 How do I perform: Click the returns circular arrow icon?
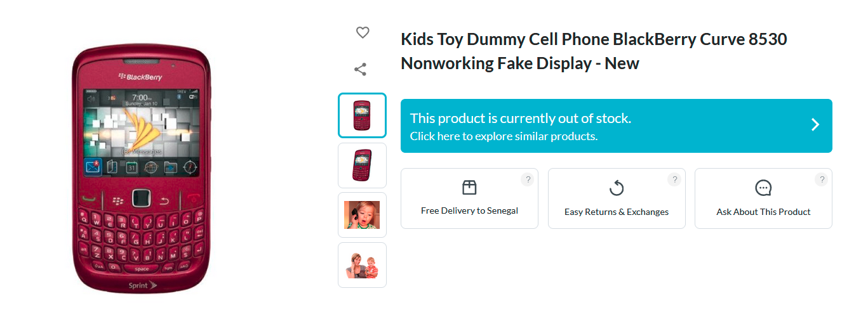[617, 188]
